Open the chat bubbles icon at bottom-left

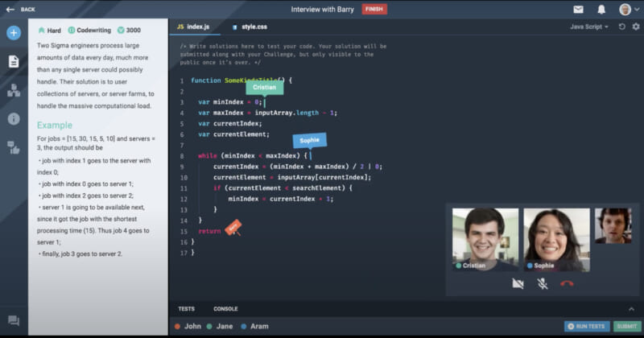tap(14, 321)
